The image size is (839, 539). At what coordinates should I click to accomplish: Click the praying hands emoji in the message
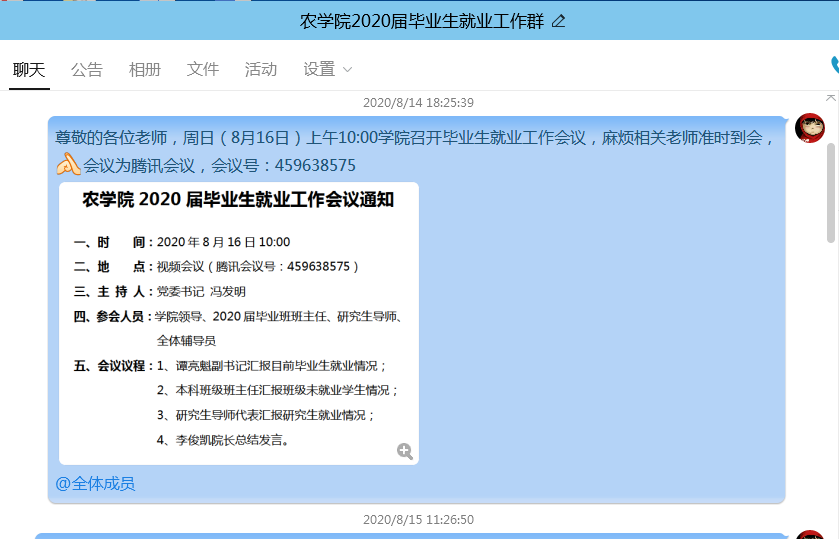(68, 164)
